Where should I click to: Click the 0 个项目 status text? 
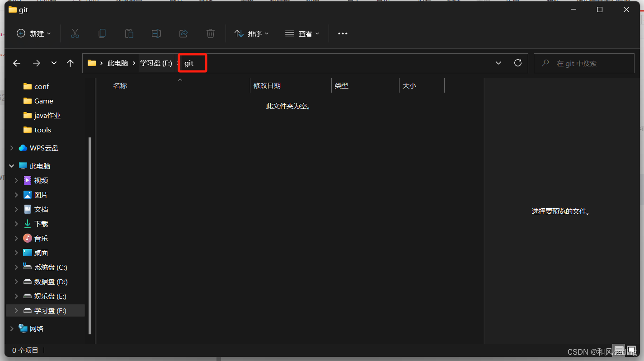click(x=25, y=350)
